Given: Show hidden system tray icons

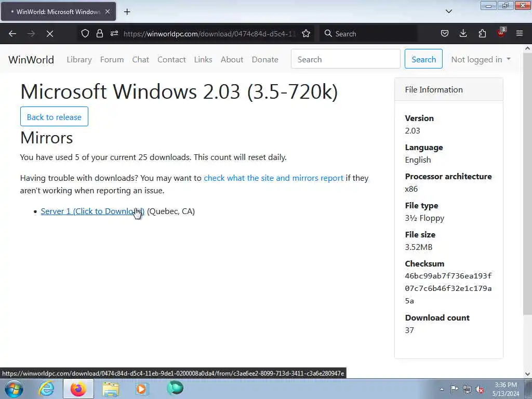Looking at the screenshot, I should pyautogui.click(x=442, y=389).
